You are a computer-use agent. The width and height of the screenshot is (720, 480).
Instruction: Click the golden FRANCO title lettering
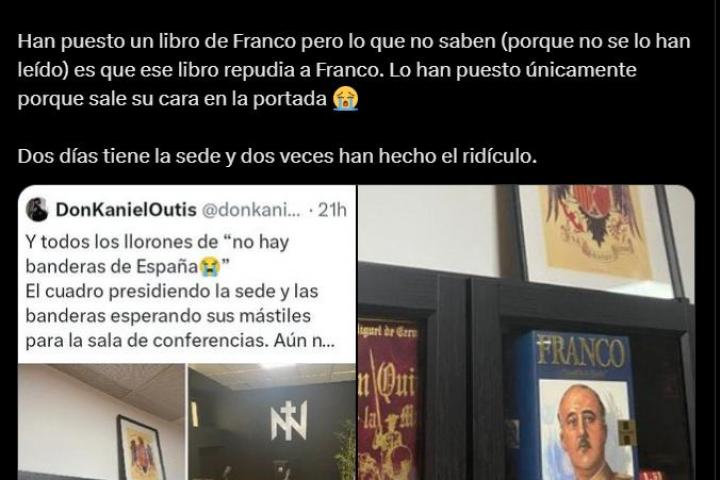(581, 353)
